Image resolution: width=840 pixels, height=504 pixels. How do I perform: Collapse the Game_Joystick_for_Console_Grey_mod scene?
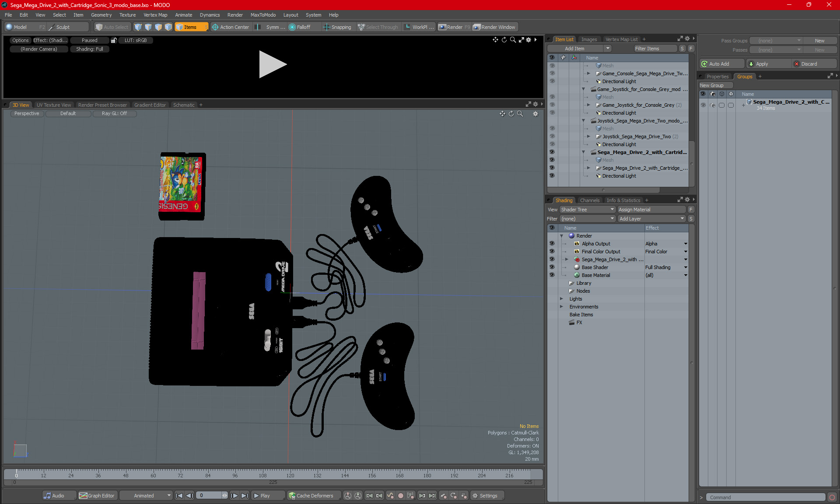pyautogui.click(x=583, y=89)
